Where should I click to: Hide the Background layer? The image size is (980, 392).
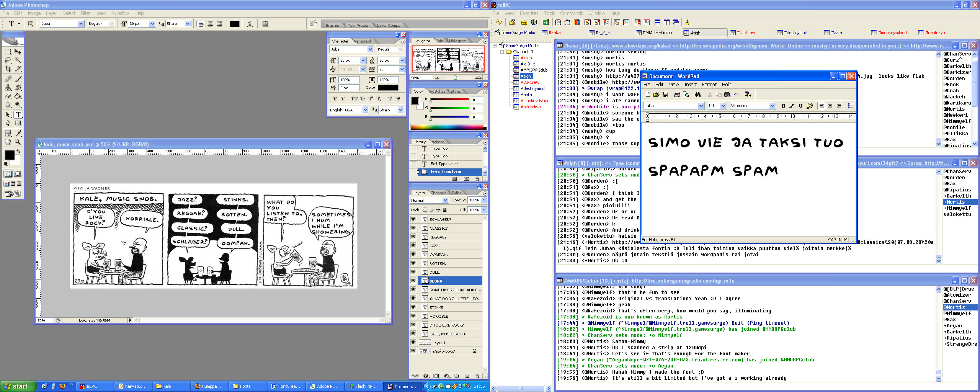click(x=413, y=351)
